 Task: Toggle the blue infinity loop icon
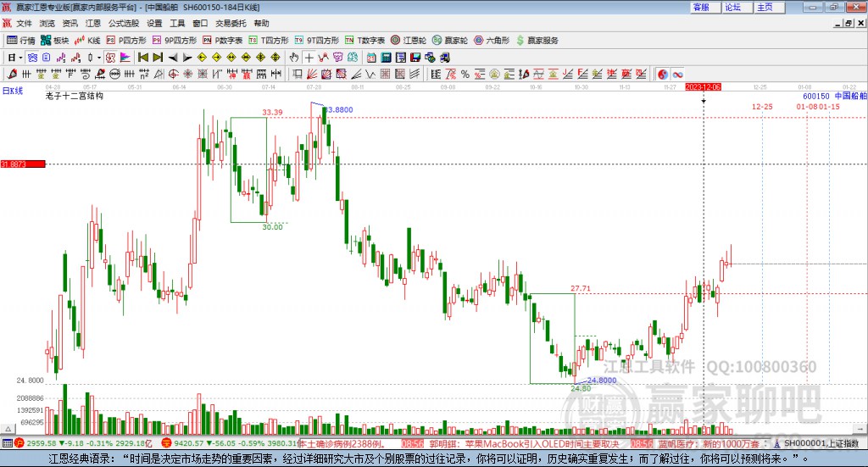pos(677,74)
